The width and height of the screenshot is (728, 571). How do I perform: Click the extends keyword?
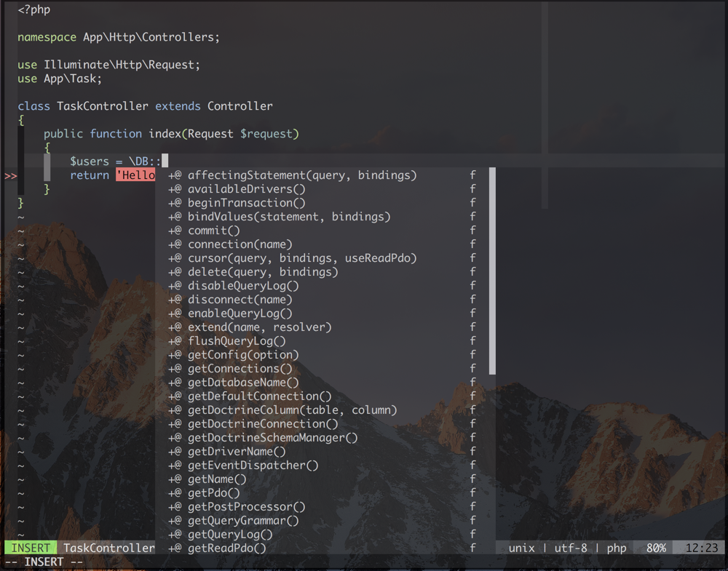pyautogui.click(x=178, y=106)
